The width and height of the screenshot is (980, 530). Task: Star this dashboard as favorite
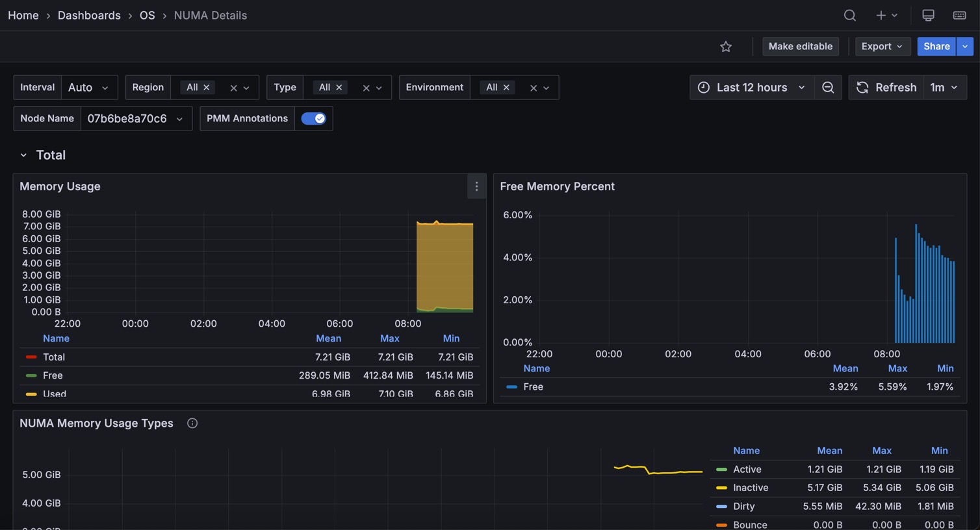(x=726, y=46)
